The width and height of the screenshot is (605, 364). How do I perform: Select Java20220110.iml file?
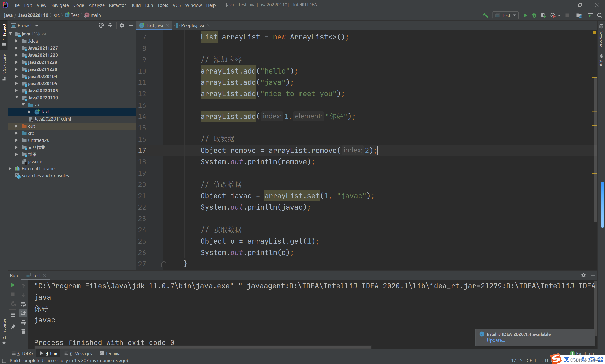tap(52, 119)
